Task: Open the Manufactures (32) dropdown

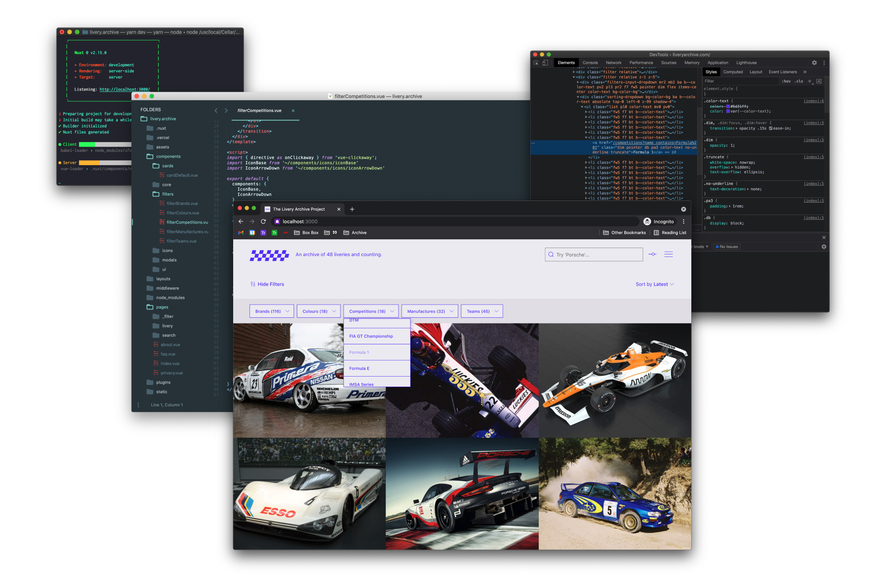Action: 430,311
